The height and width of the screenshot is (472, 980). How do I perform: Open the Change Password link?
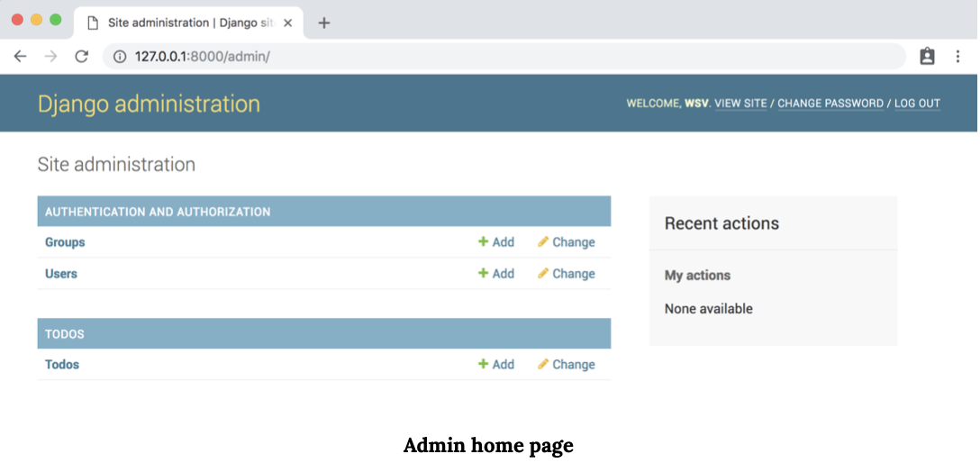click(830, 104)
